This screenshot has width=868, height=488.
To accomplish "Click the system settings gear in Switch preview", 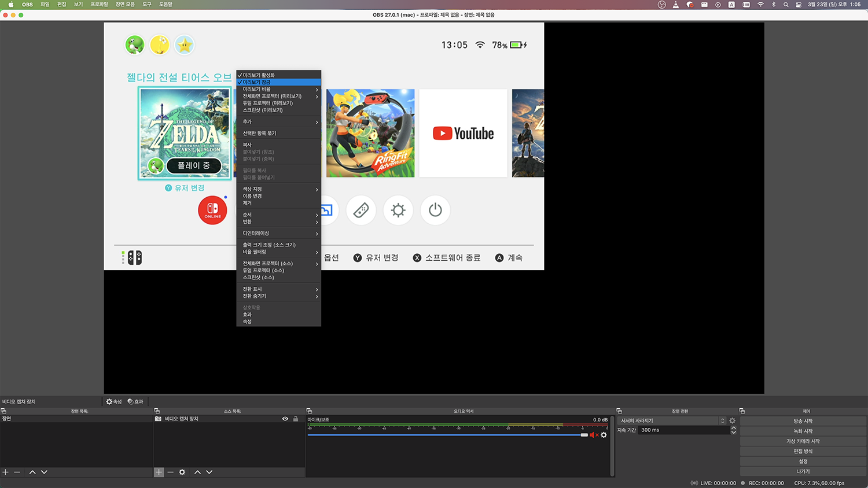I will point(398,210).
